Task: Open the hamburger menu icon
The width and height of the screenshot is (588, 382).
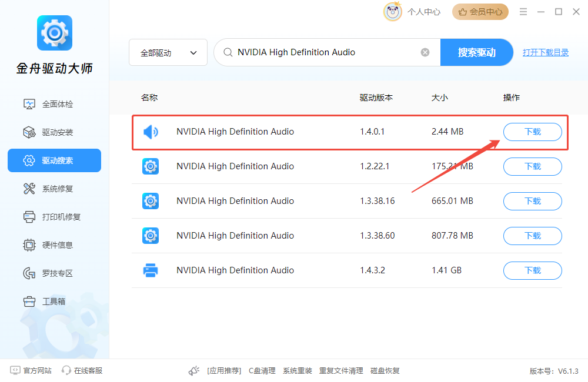Action: click(x=523, y=12)
